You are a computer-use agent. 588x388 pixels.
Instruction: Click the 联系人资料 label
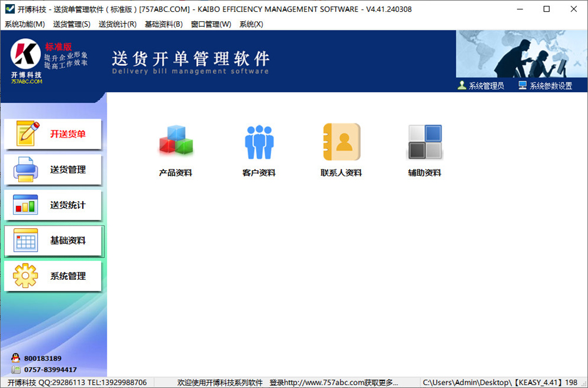[341, 173]
